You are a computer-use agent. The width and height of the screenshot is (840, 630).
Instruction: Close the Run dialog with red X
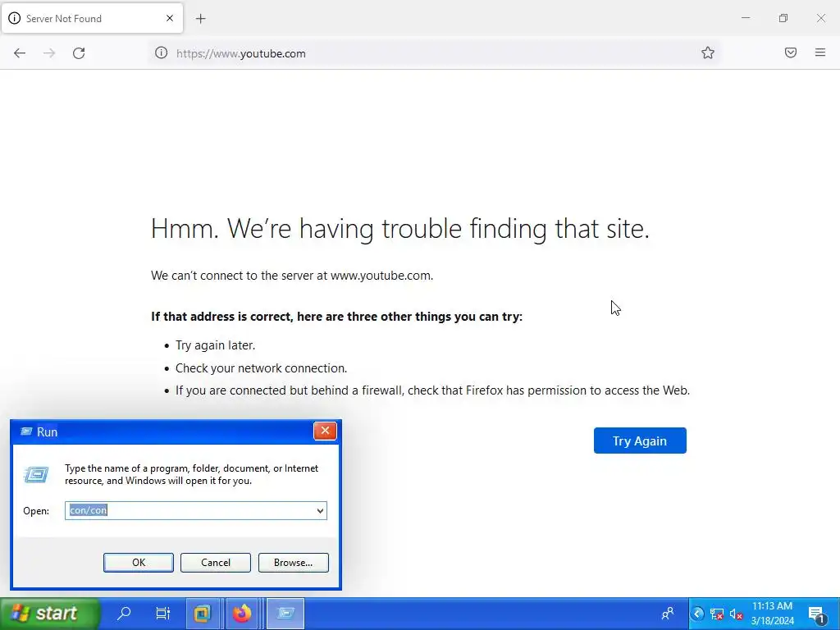pos(325,431)
